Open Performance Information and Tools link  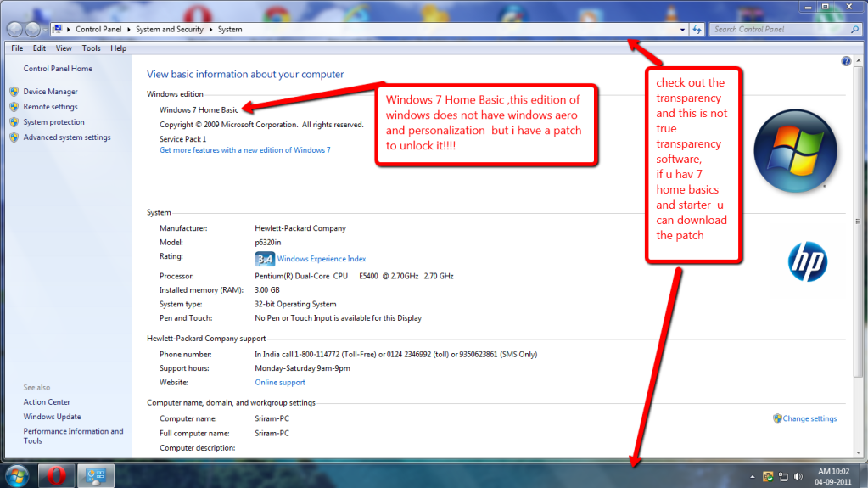(x=73, y=436)
